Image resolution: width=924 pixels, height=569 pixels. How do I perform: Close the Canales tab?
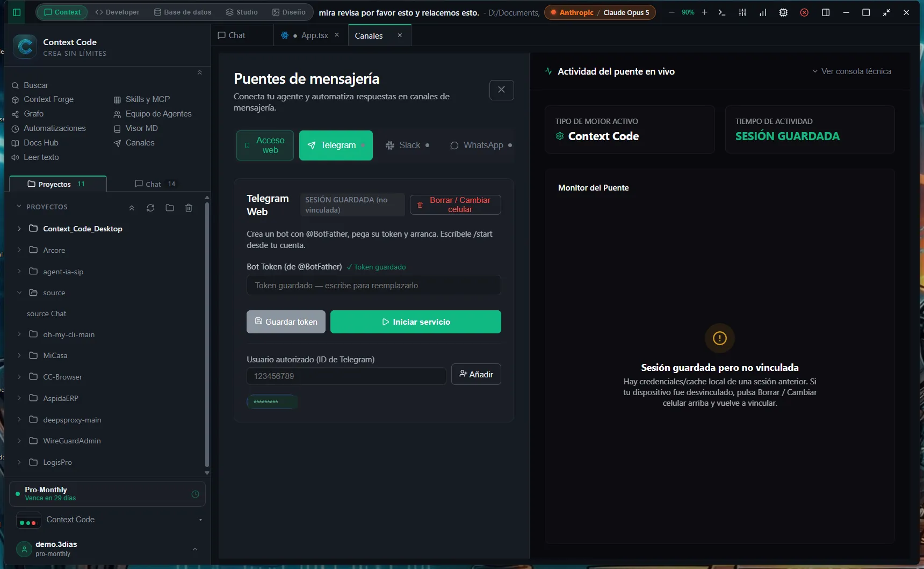tap(400, 35)
